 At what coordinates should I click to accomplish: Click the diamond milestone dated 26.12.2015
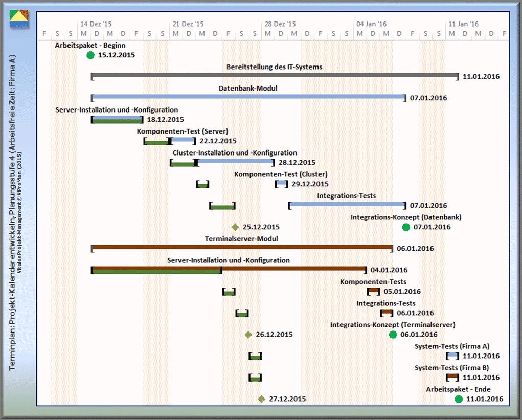248,335
